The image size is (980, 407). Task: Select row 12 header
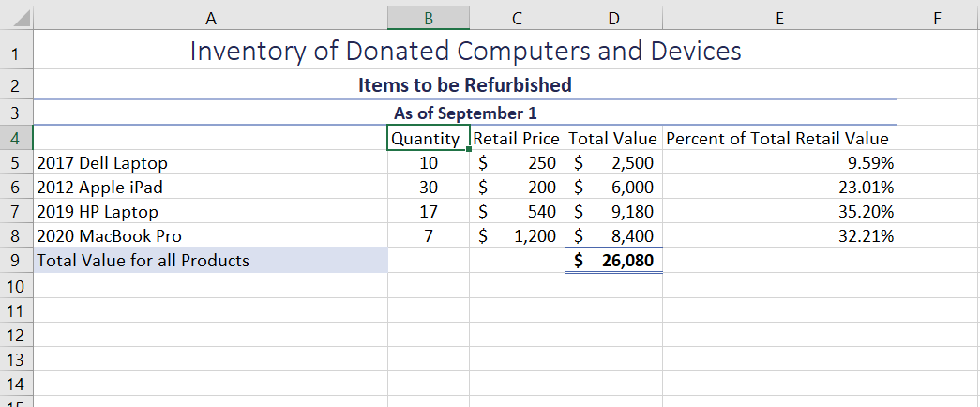pos(16,335)
